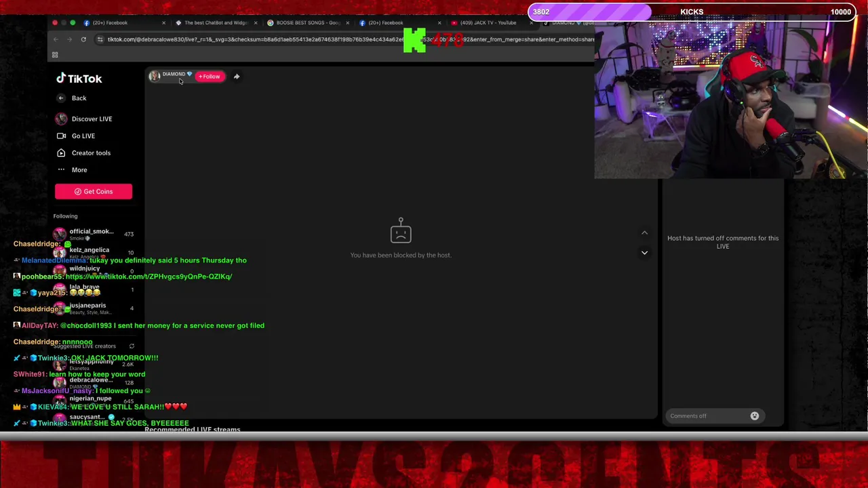Click the Creator tools icon
The height and width of the screenshot is (488, 868).
pyautogui.click(x=61, y=152)
